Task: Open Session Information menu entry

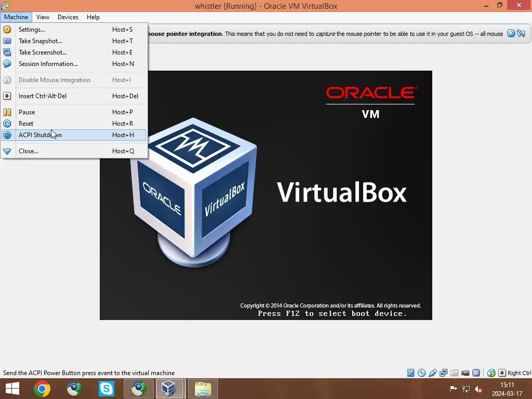Action: coord(74,64)
